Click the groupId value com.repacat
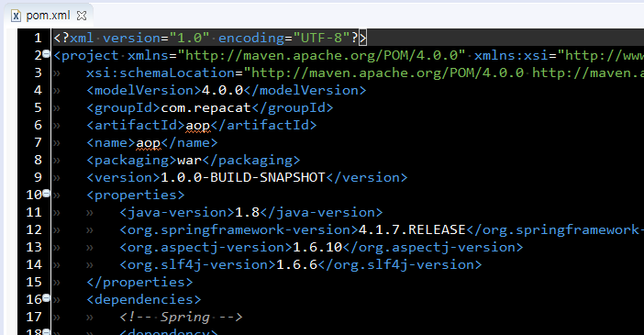The height and width of the screenshot is (335, 644). point(205,107)
